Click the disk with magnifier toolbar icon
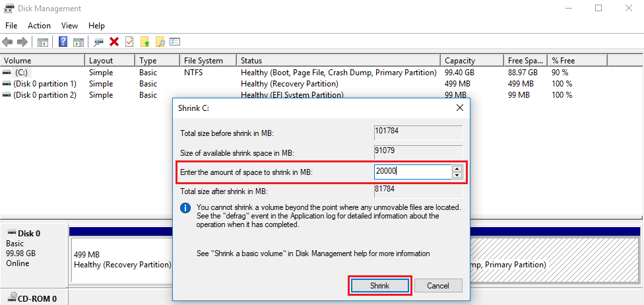The height and width of the screenshot is (305, 644). (x=98, y=42)
